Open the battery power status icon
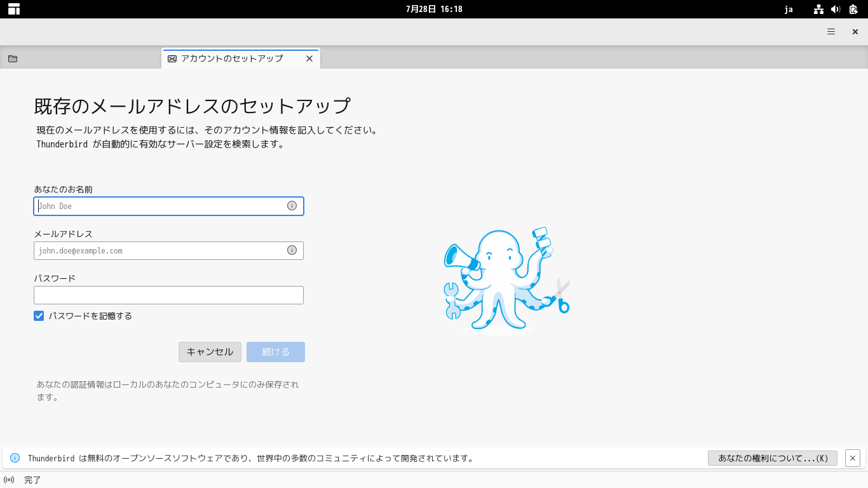Viewport: 868px width, 488px height. click(853, 9)
